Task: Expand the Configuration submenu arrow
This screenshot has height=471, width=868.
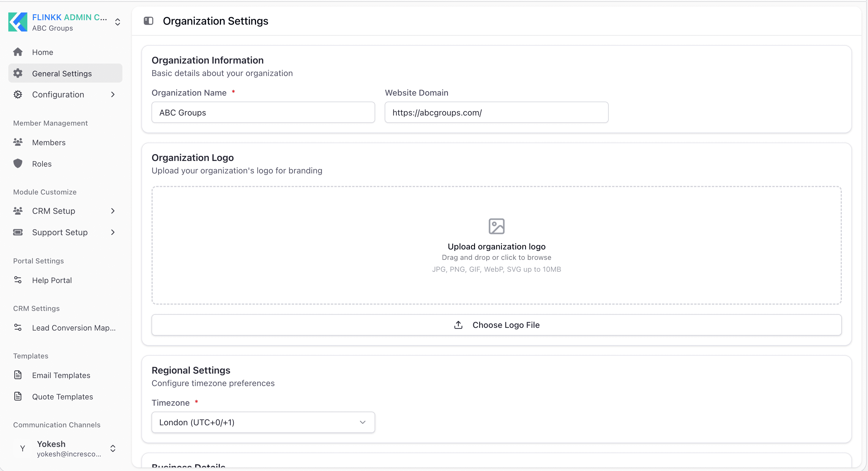Action: (x=113, y=94)
